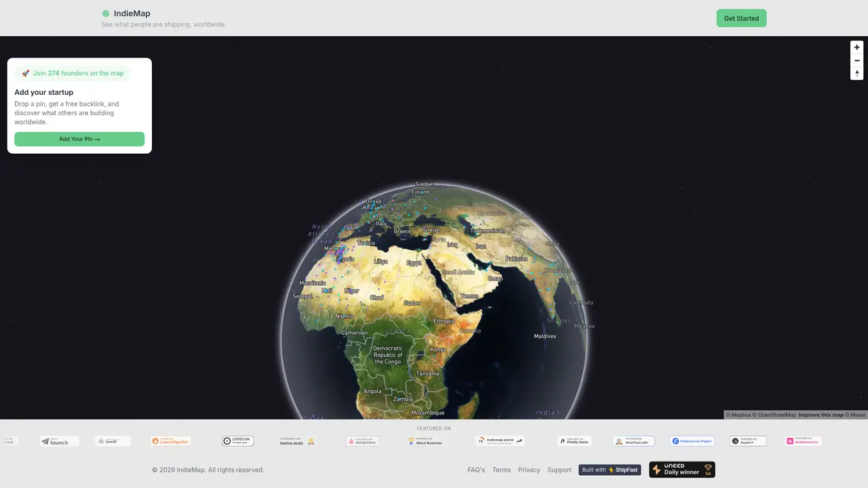Click the Pakistan map label
This screenshot has width=868, height=488.
pyautogui.click(x=516, y=258)
